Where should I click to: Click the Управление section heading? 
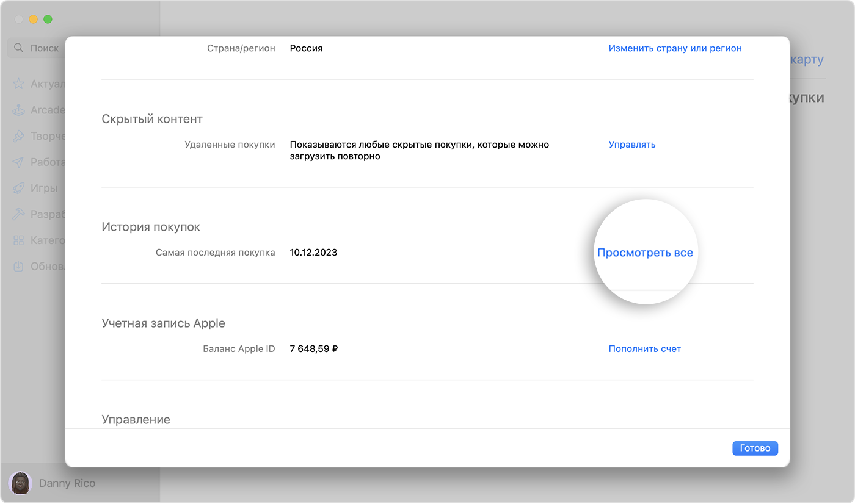pos(136,420)
